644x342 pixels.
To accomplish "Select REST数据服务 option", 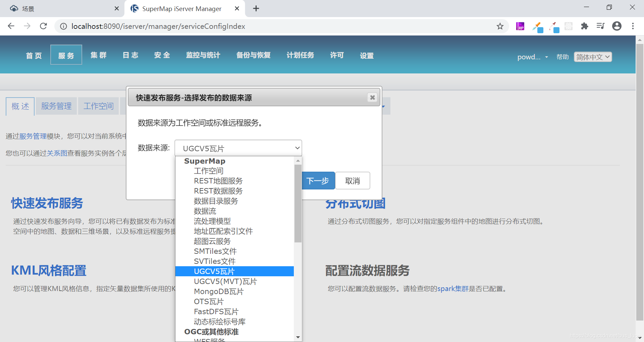I will tap(234, 191).
